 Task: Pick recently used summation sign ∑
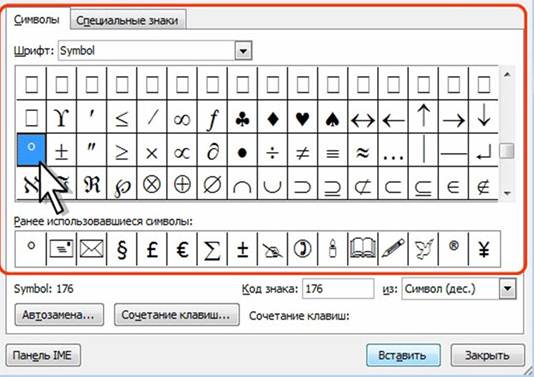212,249
